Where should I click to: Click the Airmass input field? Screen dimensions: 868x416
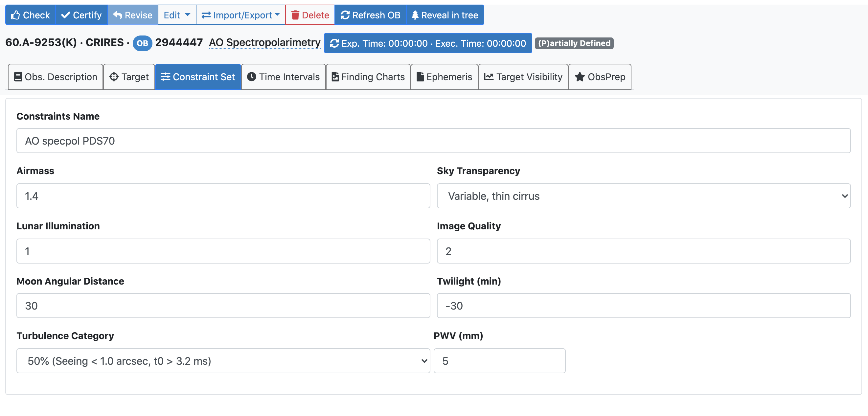(x=223, y=196)
